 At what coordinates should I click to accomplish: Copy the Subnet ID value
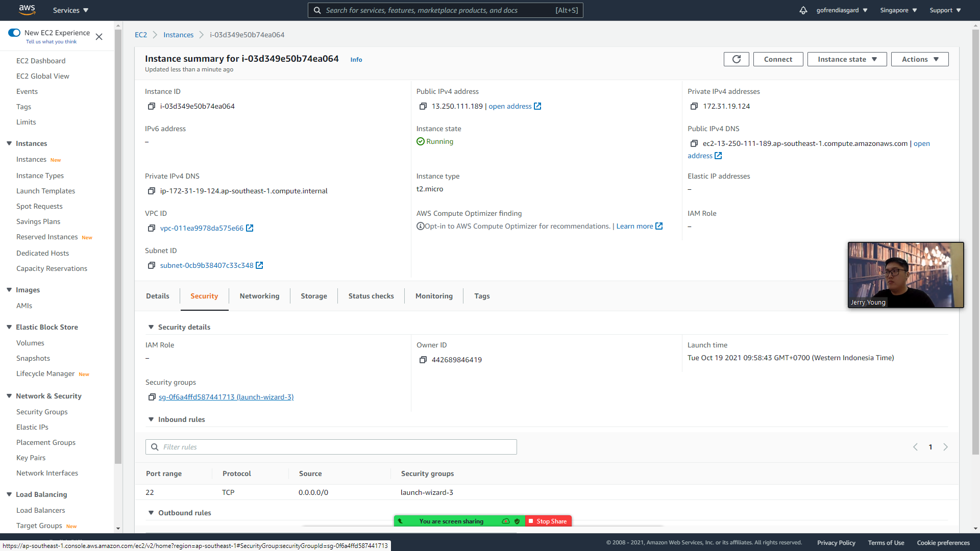[152, 265]
